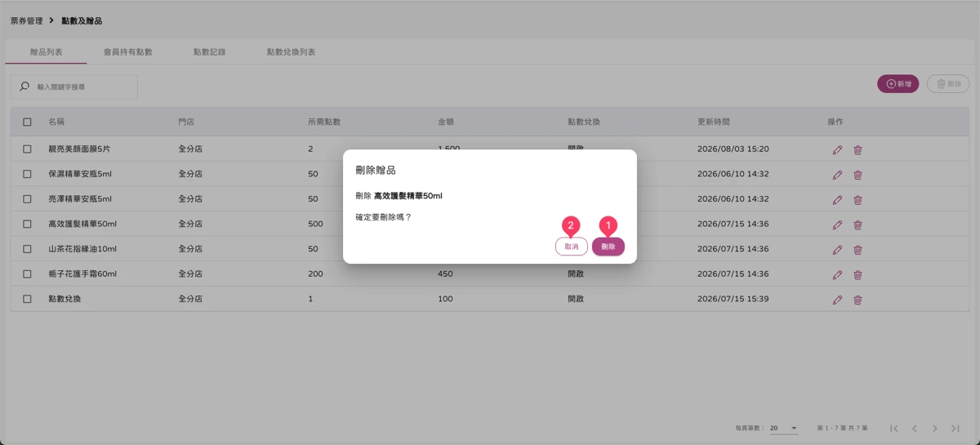
Task: Delete 高效護髮精華50ml with trash icon
Action: click(857, 225)
